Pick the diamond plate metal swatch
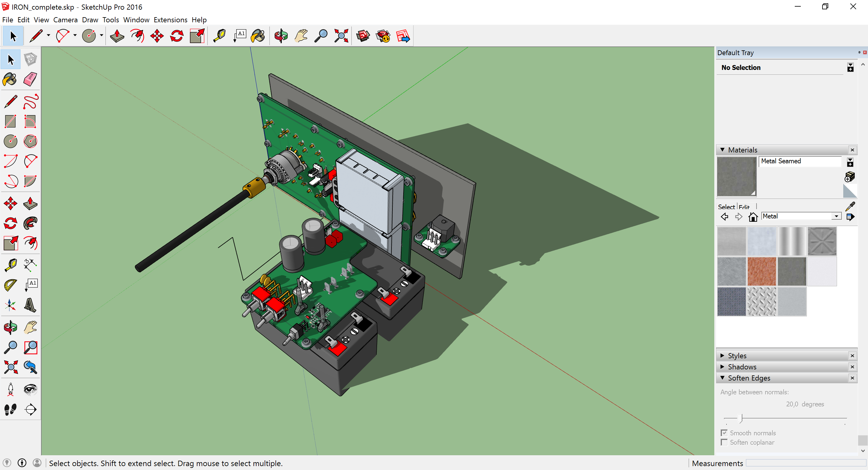Image resolution: width=868 pixels, height=470 pixels. (x=762, y=302)
